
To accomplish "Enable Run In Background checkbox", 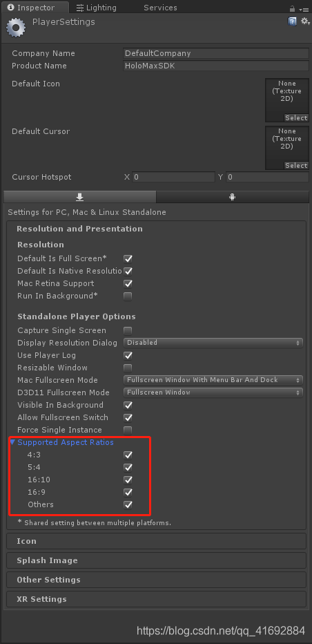I will 128,296.
